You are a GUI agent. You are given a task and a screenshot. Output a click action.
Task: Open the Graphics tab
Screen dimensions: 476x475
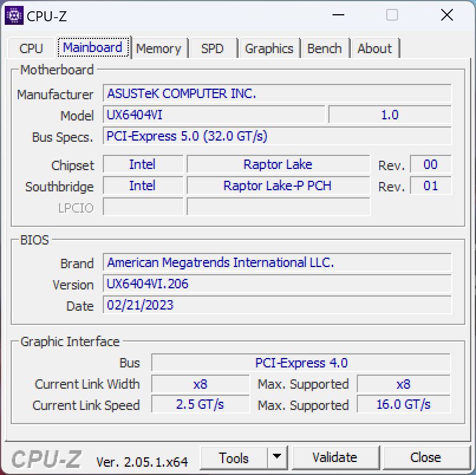click(x=269, y=48)
